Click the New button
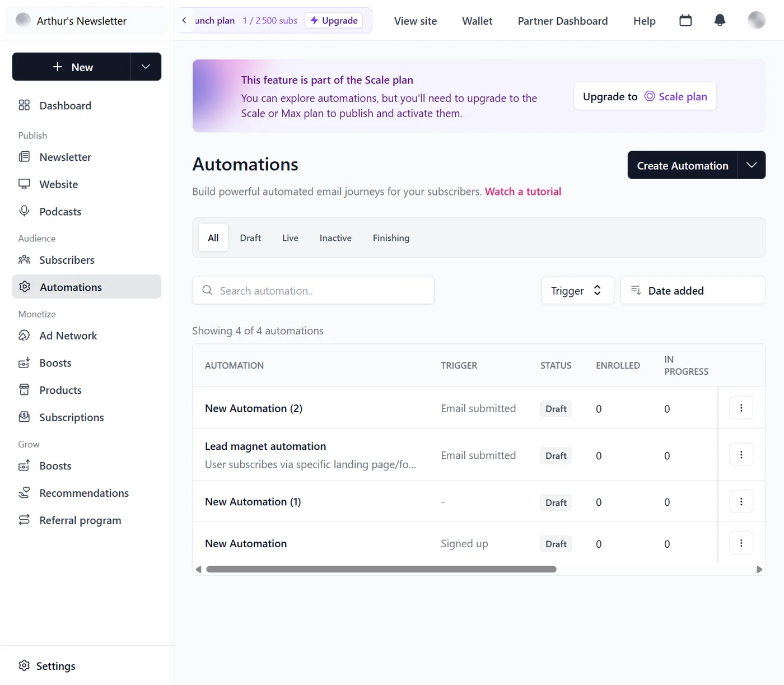Viewport: 784px width, 685px height. [x=72, y=67]
